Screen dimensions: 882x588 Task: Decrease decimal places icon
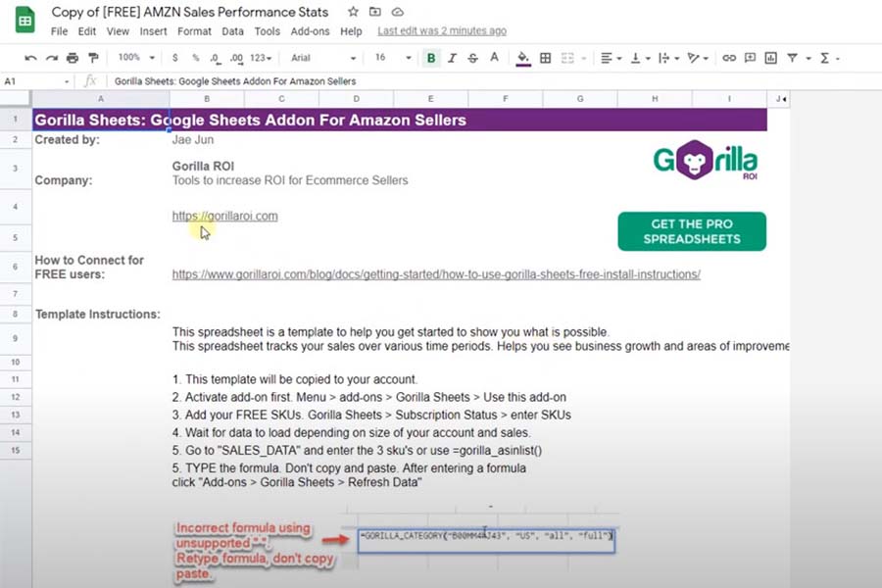(x=215, y=58)
